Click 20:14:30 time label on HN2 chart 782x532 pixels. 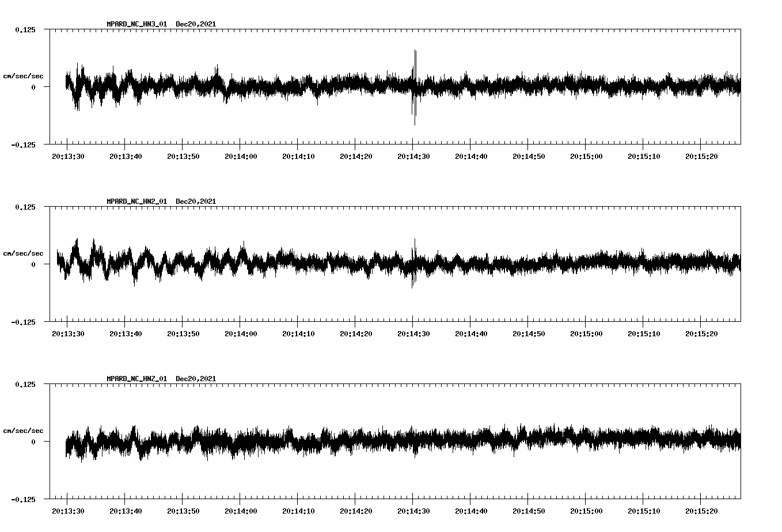click(413, 333)
